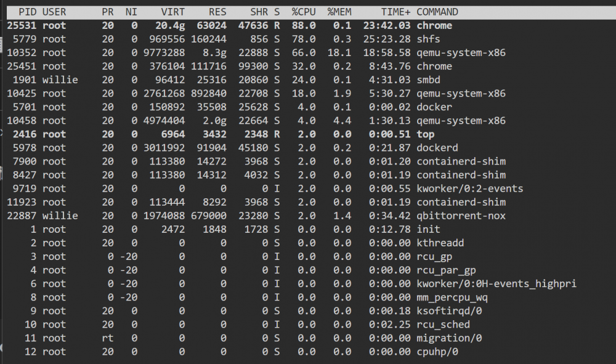616x364 pixels.
Task: Click the kthreadd command name
Action: [440, 243]
